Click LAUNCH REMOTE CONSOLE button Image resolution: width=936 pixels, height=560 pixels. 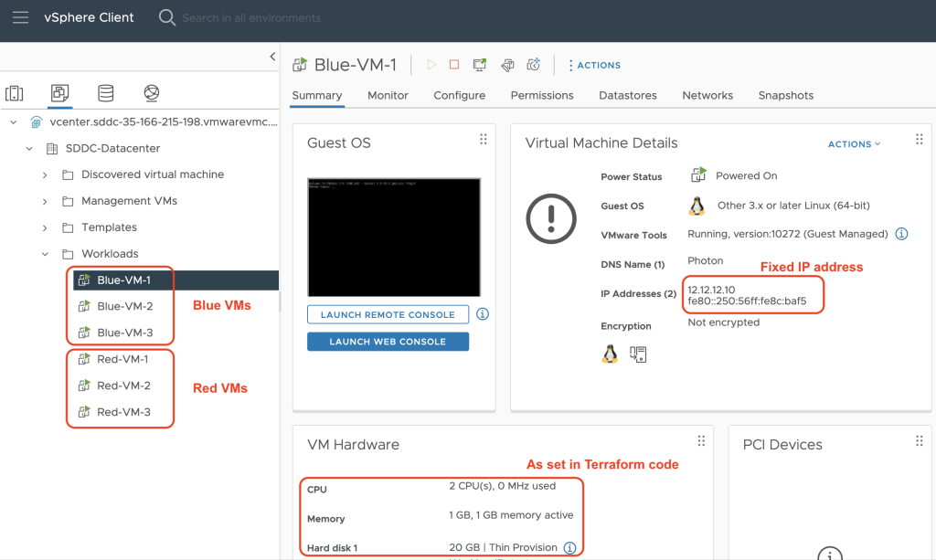(388, 314)
